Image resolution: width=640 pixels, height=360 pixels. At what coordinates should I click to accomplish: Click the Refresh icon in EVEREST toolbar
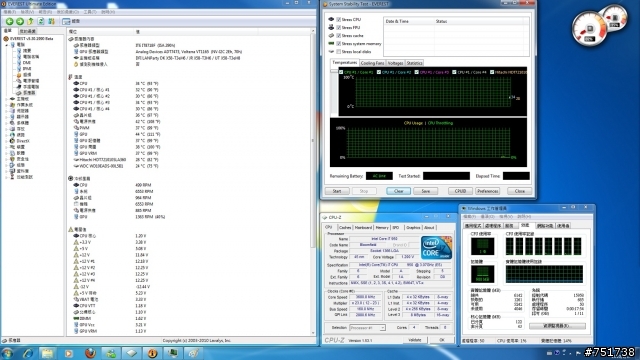pyautogui.click(x=41, y=21)
